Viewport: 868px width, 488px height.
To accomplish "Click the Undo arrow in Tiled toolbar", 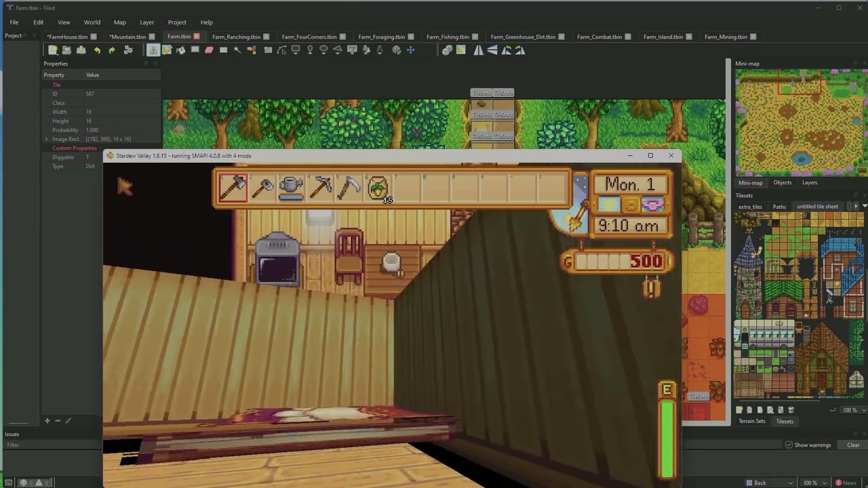I will (x=97, y=50).
